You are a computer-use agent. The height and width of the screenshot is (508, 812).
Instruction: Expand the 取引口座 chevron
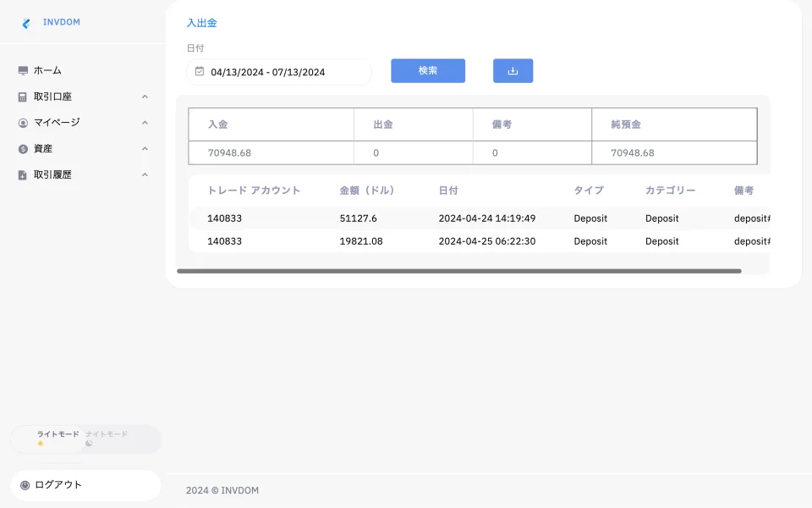coord(145,97)
